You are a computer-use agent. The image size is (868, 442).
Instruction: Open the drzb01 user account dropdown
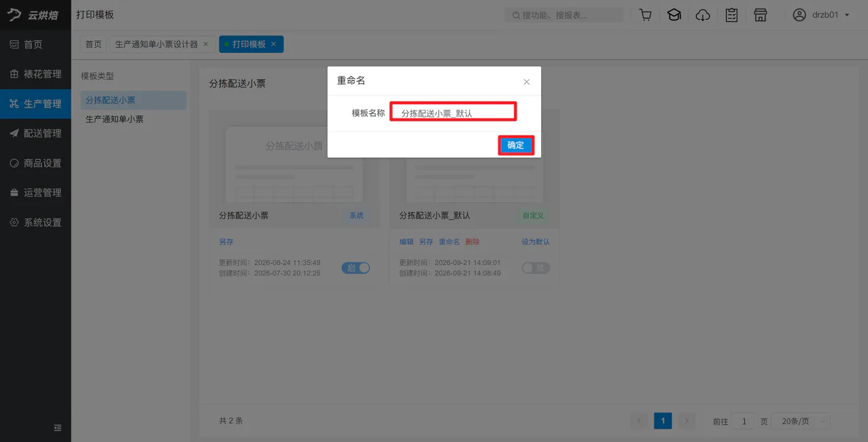821,15
